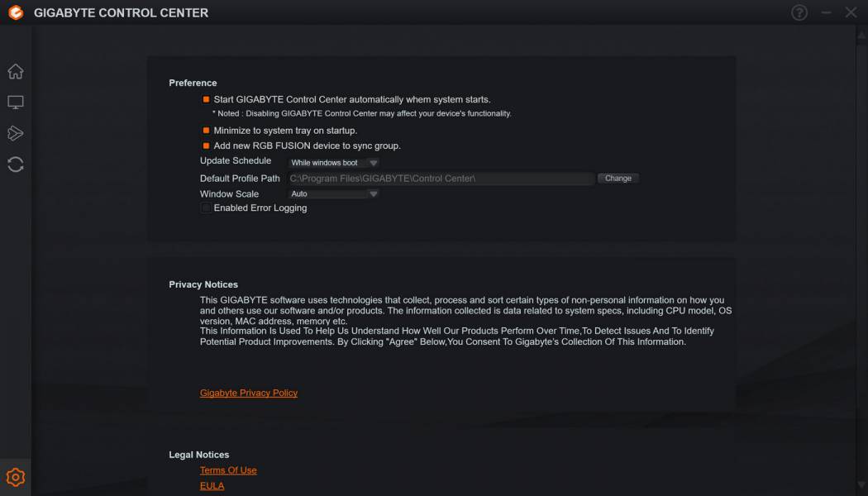
Task: Open the Terms Of Use page
Action: [228, 470]
